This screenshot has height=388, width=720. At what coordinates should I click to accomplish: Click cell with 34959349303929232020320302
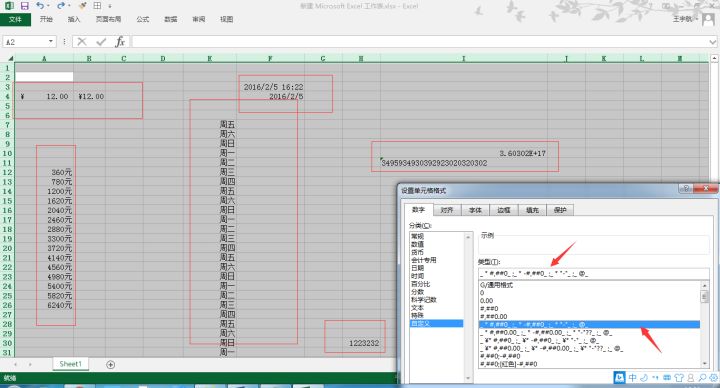[x=464, y=163]
